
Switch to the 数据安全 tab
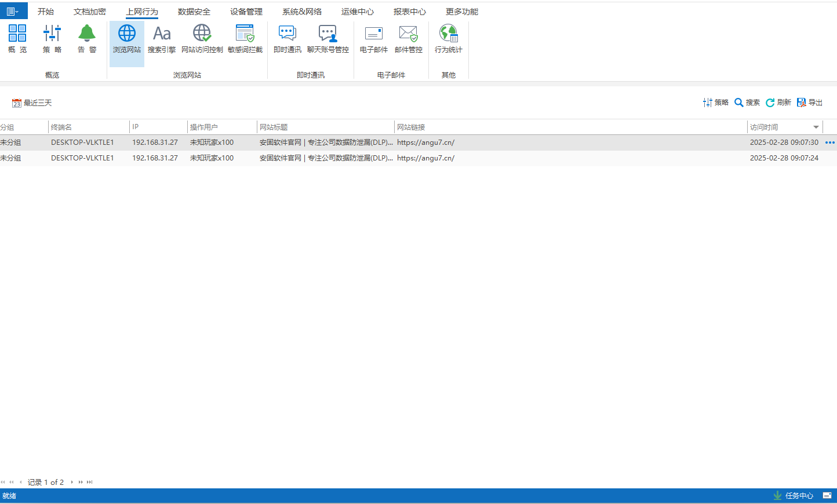[194, 12]
